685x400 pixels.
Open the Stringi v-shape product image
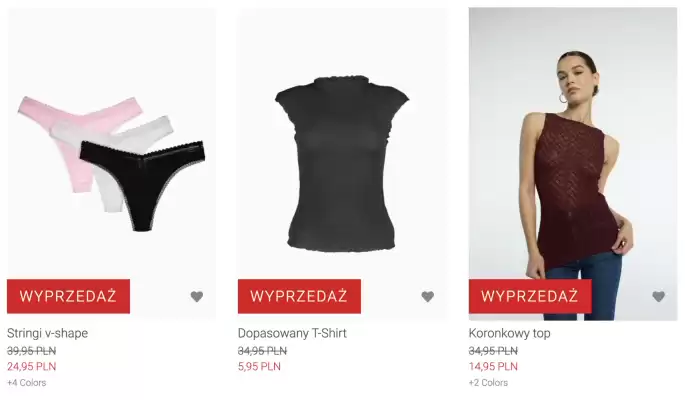coord(111,164)
